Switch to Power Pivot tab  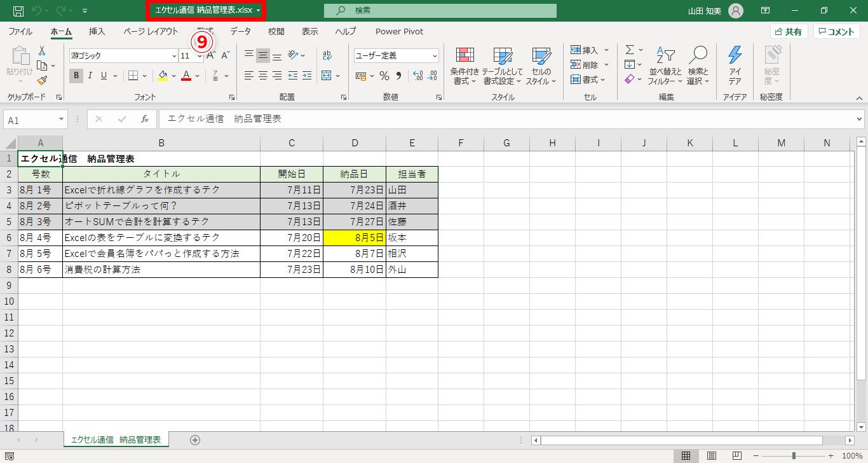pyautogui.click(x=399, y=31)
